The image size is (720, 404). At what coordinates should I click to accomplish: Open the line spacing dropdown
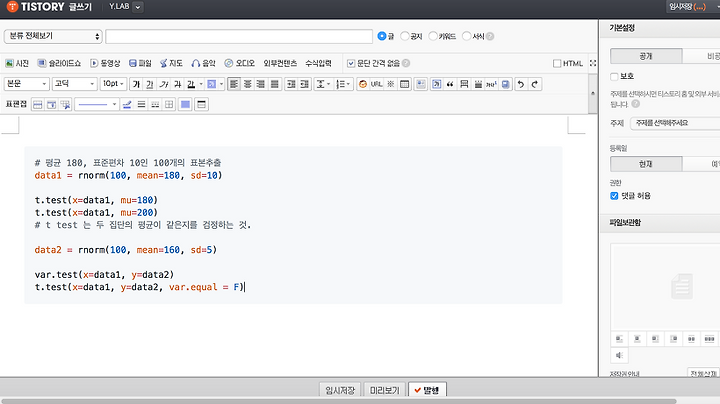click(323, 84)
